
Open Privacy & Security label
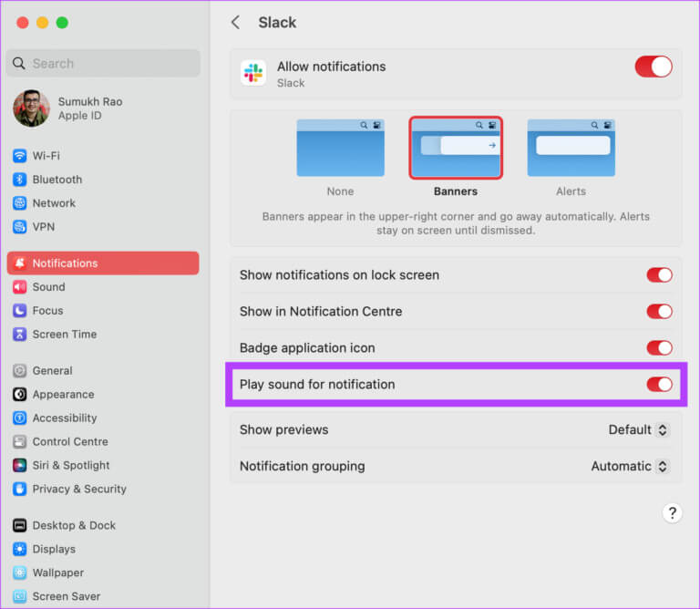coord(79,490)
